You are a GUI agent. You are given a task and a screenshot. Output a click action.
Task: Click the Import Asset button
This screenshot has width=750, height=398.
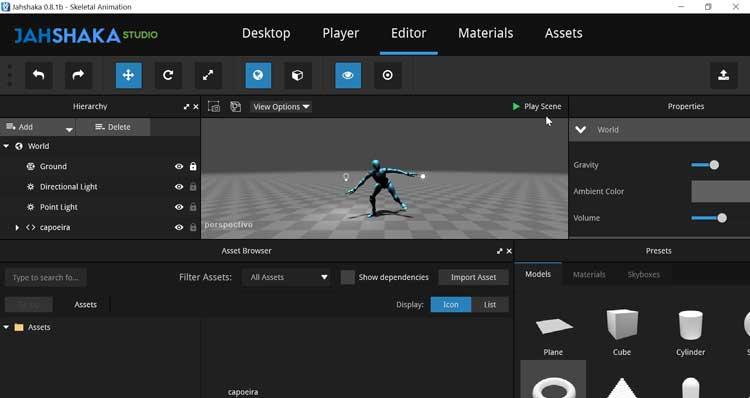[474, 277]
